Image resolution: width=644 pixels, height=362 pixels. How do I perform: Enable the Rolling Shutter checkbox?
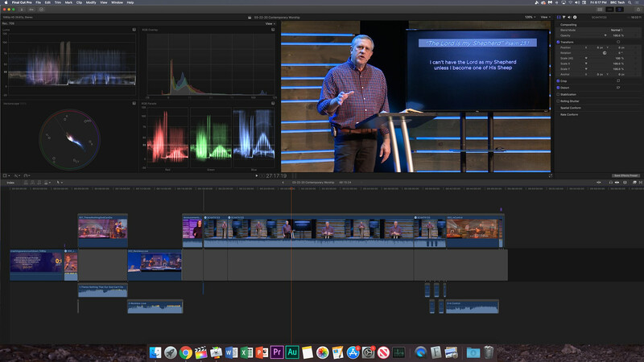559,101
